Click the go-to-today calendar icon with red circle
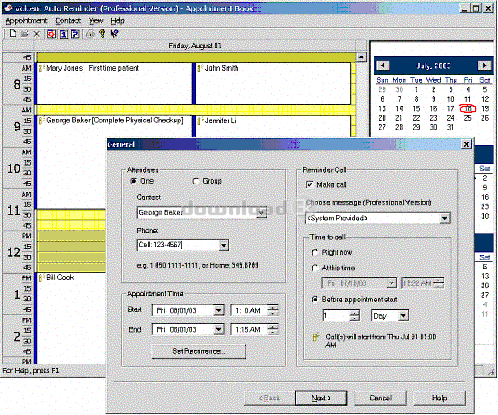 pos(51,34)
